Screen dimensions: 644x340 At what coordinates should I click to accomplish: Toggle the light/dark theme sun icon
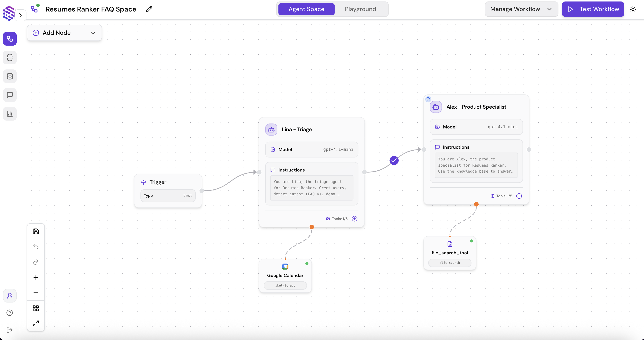tap(633, 9)
